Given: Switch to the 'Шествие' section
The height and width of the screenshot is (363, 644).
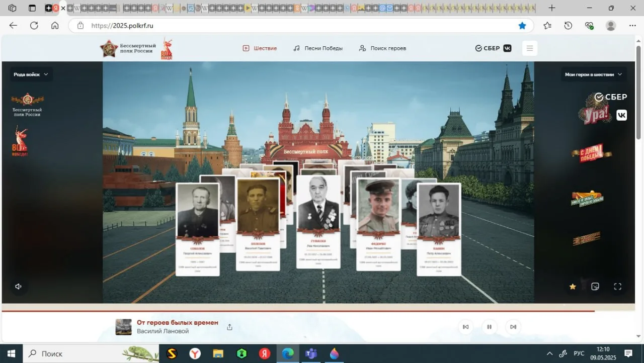Looking at the screenshot, I should click(x=260, y=48).
